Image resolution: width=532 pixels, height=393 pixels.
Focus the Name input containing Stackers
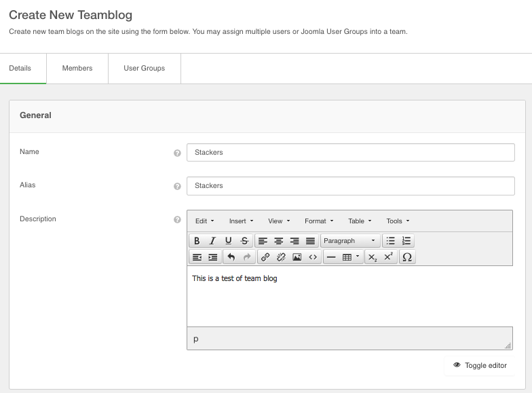pyautogui.click(x=350, y=152)
